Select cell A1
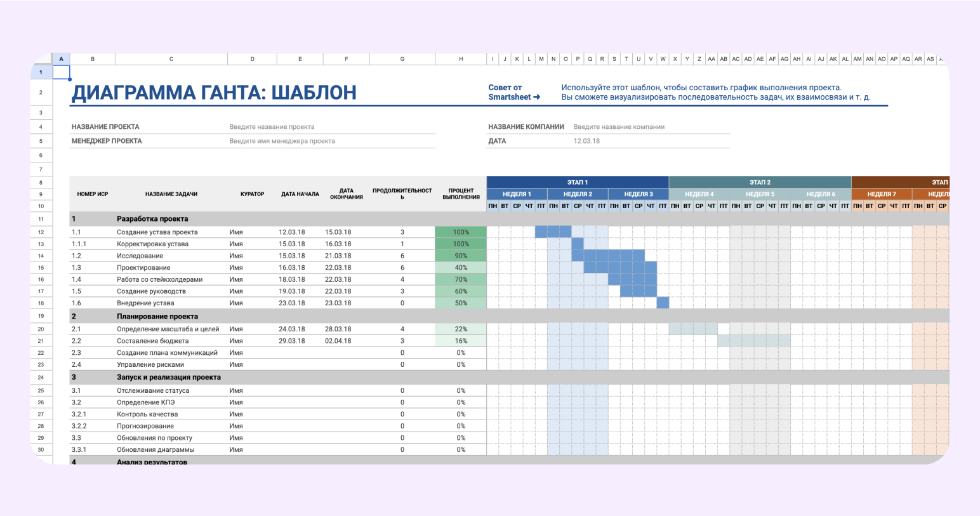Image resolution: width=980 pixels, height=516 pixels. [x=61, y=72]
